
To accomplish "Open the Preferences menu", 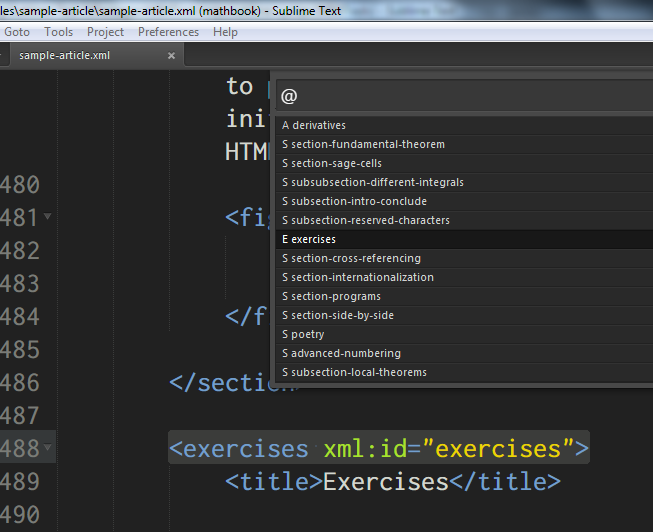I will click(x=168, y=32).
